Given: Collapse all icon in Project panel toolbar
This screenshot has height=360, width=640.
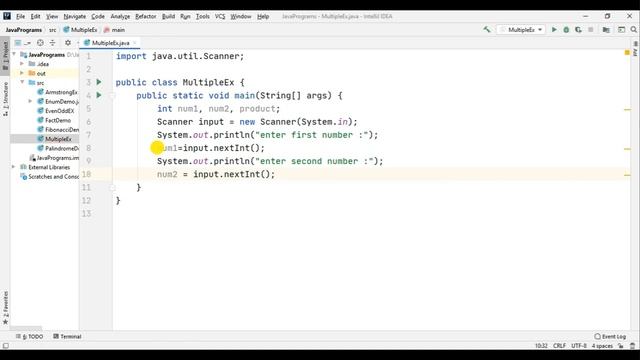Looking at the screenshot, I should (52, 42).
